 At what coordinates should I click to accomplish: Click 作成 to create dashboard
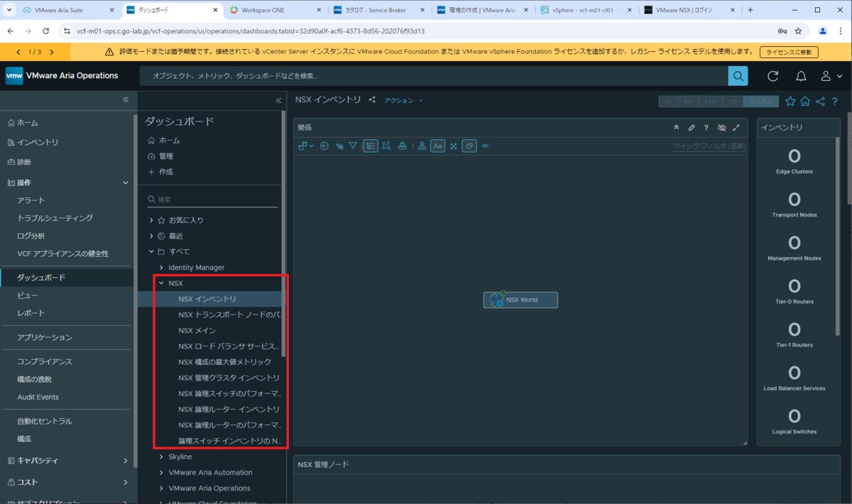pyautogui.click(x=160, y=172)
